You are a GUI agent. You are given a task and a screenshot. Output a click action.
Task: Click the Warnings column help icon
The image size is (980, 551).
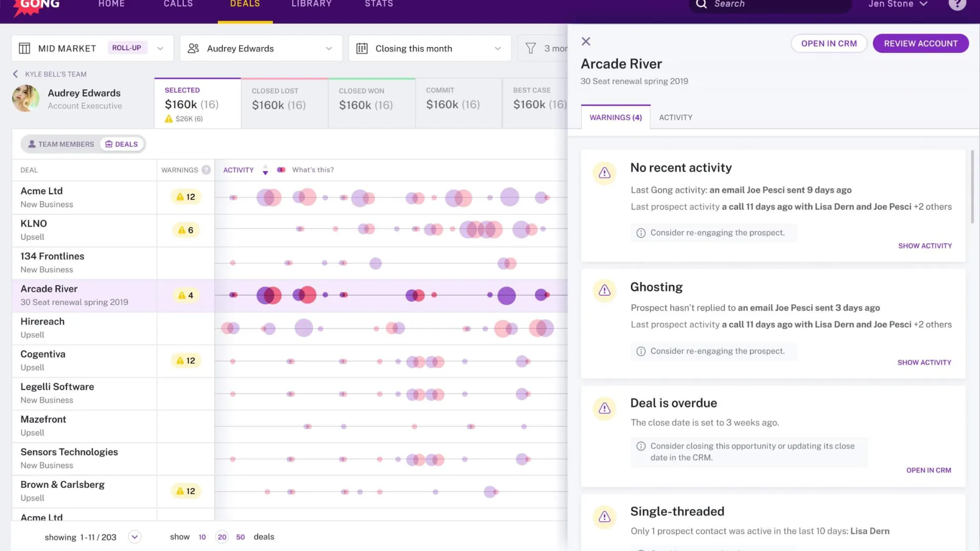click(206, 170)
